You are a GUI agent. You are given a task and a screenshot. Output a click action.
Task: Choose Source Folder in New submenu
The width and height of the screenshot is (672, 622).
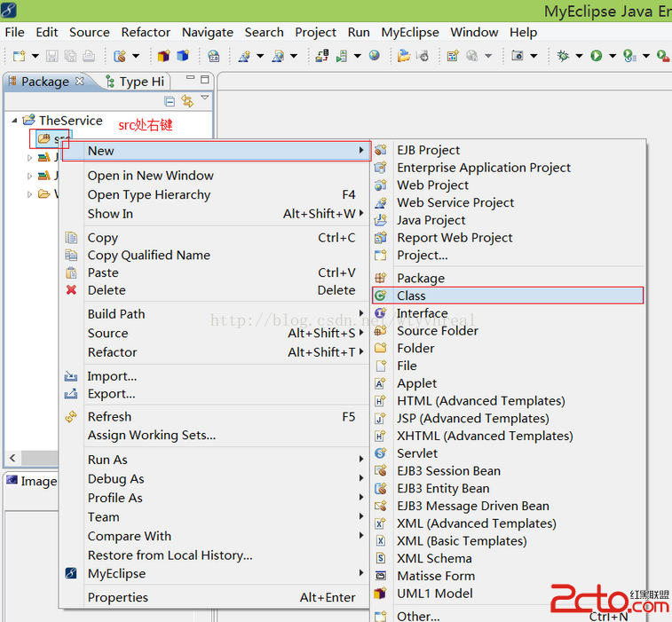(508, 331)
